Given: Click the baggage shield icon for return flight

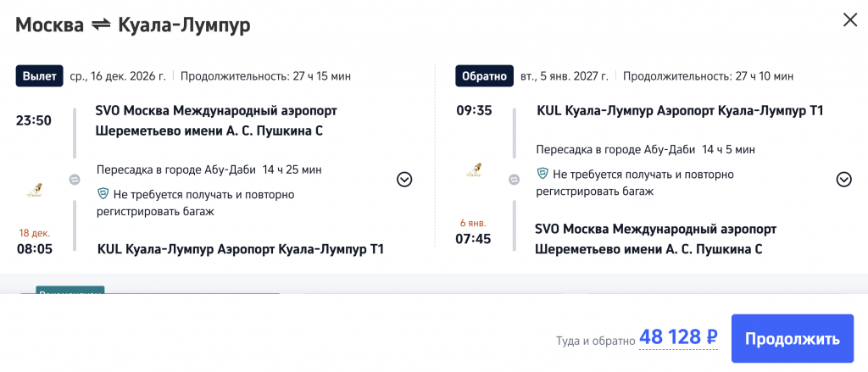Looking at the screenshot, I should [542, 174].
